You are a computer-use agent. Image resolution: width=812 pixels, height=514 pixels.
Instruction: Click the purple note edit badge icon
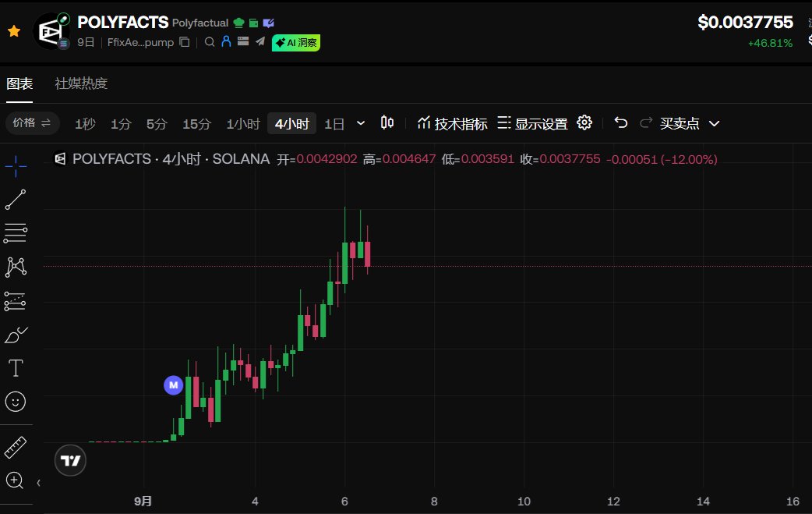pos(268,23)
